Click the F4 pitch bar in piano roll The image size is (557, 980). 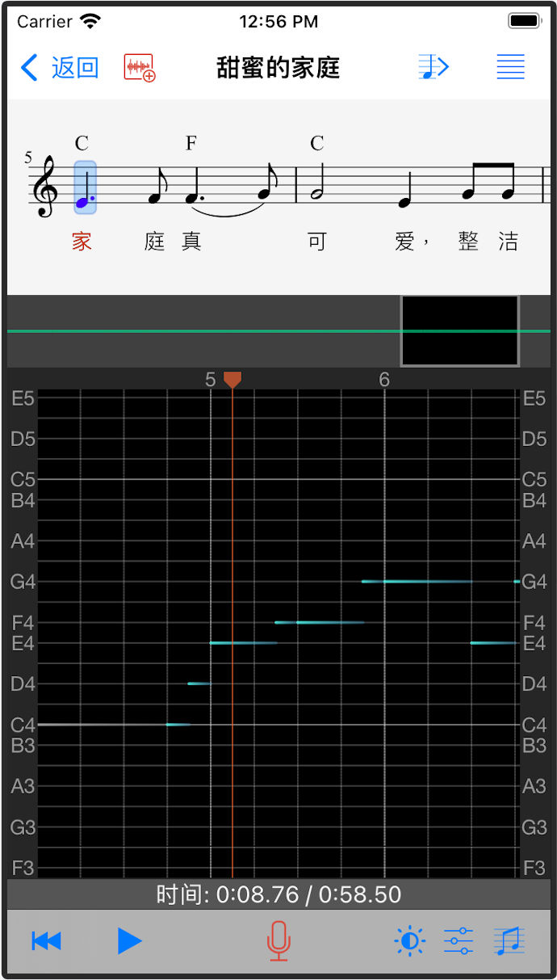[320, 622]
